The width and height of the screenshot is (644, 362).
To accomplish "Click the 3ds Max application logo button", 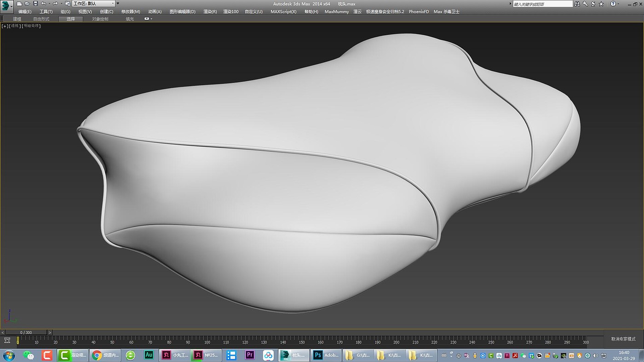I will click(x=7, y=6).
